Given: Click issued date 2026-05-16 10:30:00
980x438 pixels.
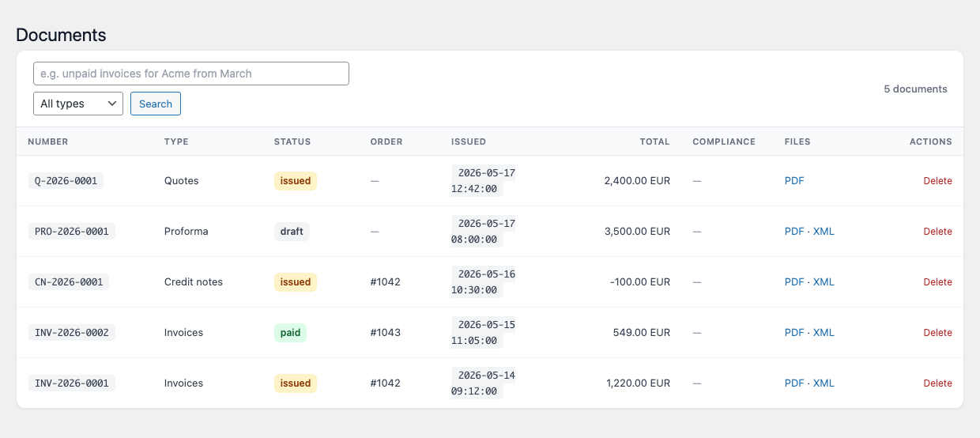Looking at the screenshot, I should pos(484,282).
